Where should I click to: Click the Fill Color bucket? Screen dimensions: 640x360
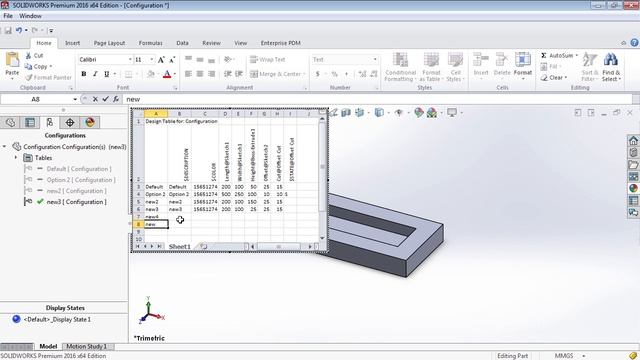[x=151, y=74]
